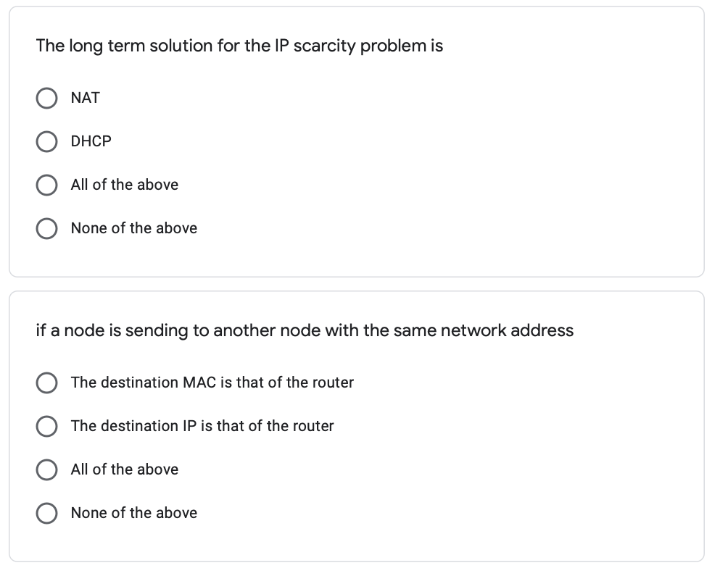Click 'All of the above' text in first question
Screen dimensions: 728x568
(x=124, y=185)
